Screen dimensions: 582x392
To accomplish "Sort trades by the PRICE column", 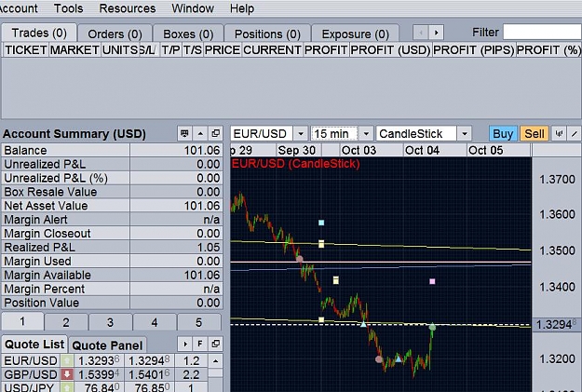I will coord(223,49).
